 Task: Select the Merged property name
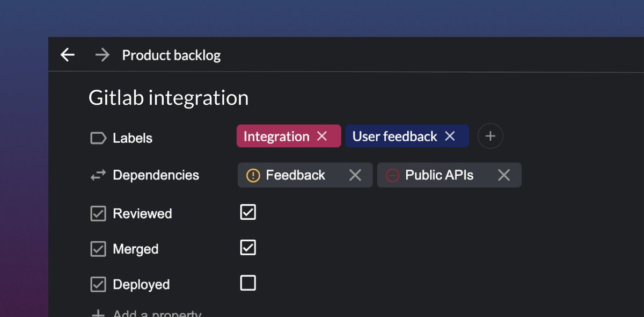(x=136, y=249)
